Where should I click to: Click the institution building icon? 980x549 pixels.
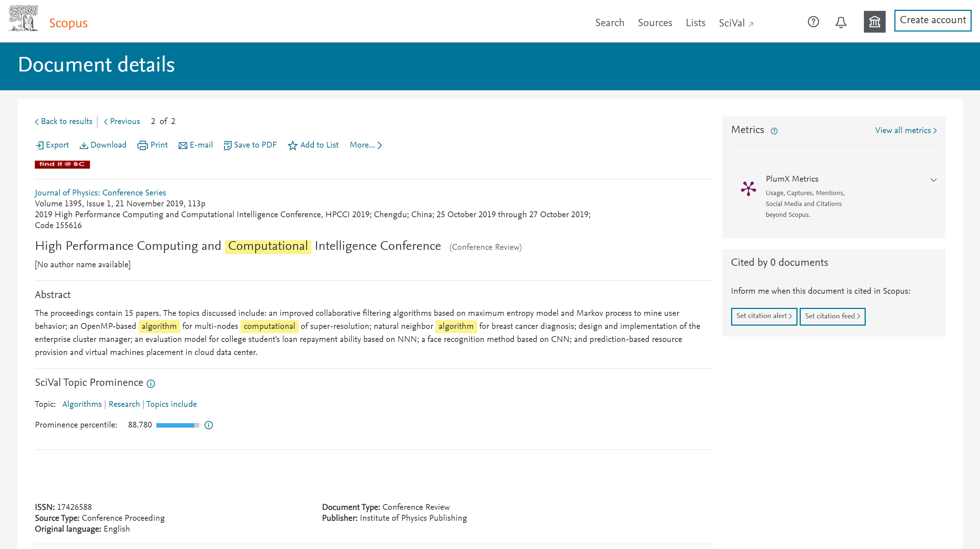874,22
